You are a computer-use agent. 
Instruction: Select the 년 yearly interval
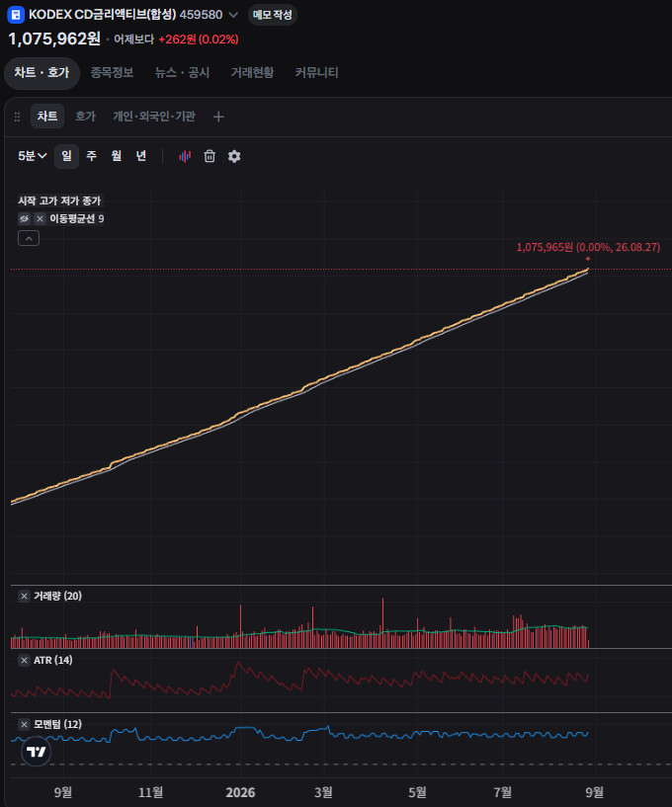pos(141,156)
